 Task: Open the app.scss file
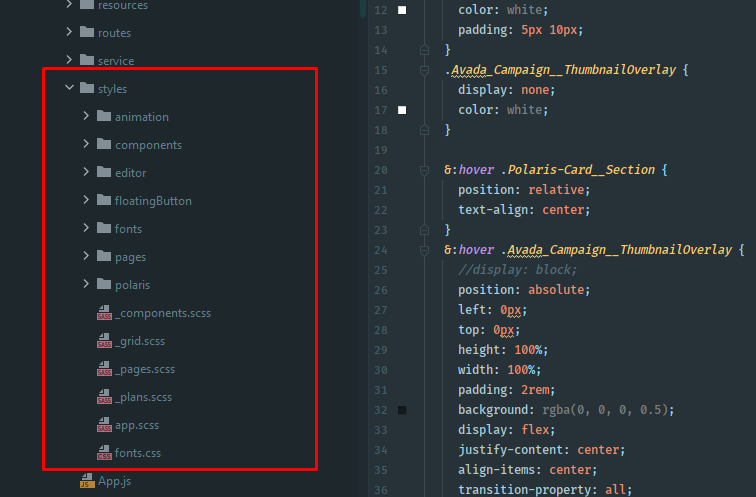tap(135, 425)
